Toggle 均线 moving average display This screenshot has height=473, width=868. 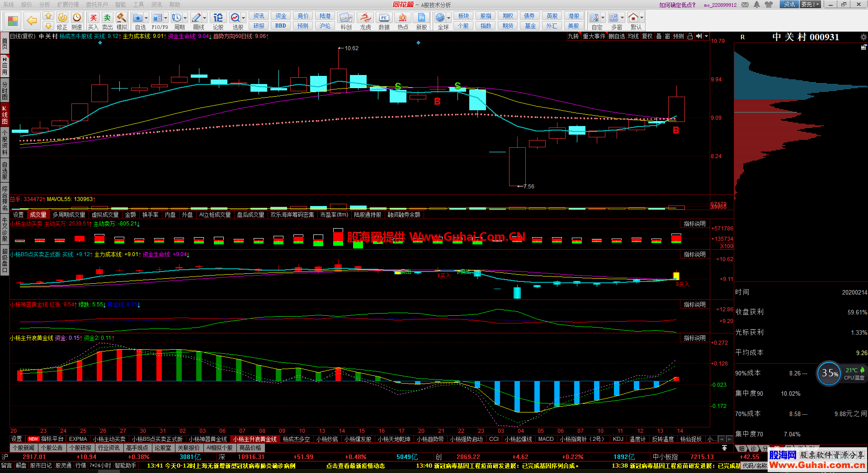pos(633,36)
